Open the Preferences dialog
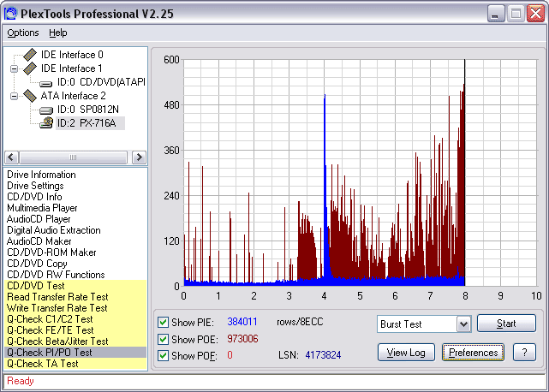This screenshot has height=392, width=549. (x=473, y=353)
